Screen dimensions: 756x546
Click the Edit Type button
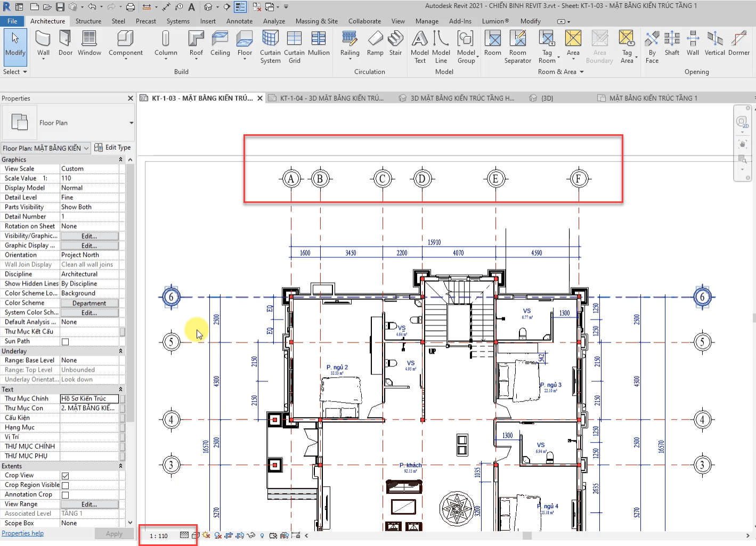[x=112, y=148]
